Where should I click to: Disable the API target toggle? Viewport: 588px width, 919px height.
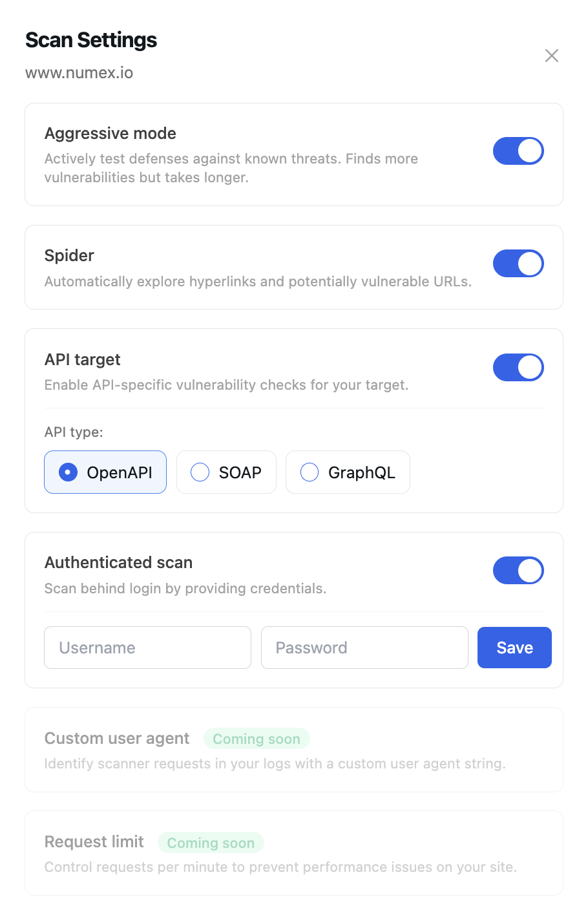[518, 367]
